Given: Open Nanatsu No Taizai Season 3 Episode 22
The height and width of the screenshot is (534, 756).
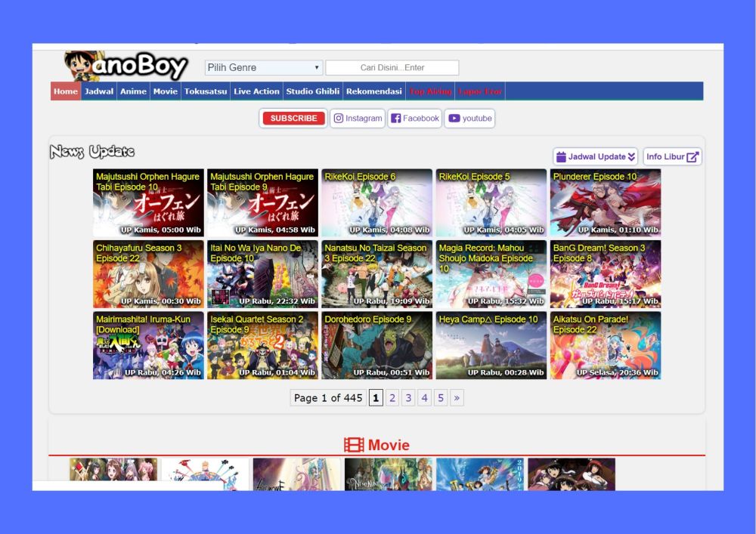Looking at the screenshot, I should (x=377, y=274).
